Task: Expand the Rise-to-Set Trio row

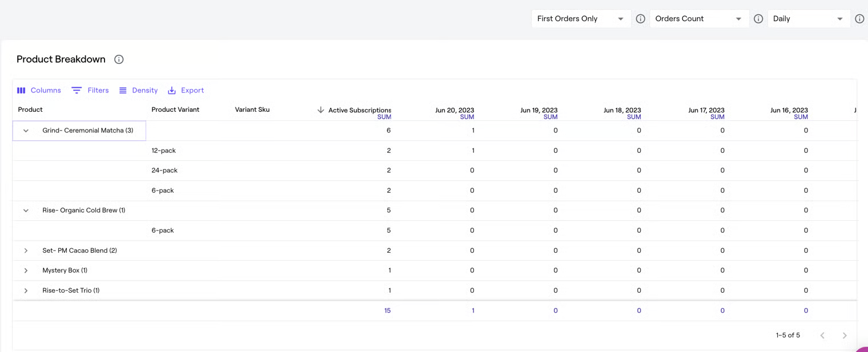Action: [x=26, y=290]
